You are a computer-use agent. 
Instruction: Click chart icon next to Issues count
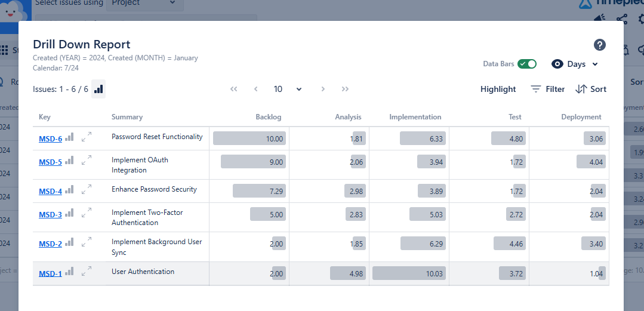click(x=98, y=89)
